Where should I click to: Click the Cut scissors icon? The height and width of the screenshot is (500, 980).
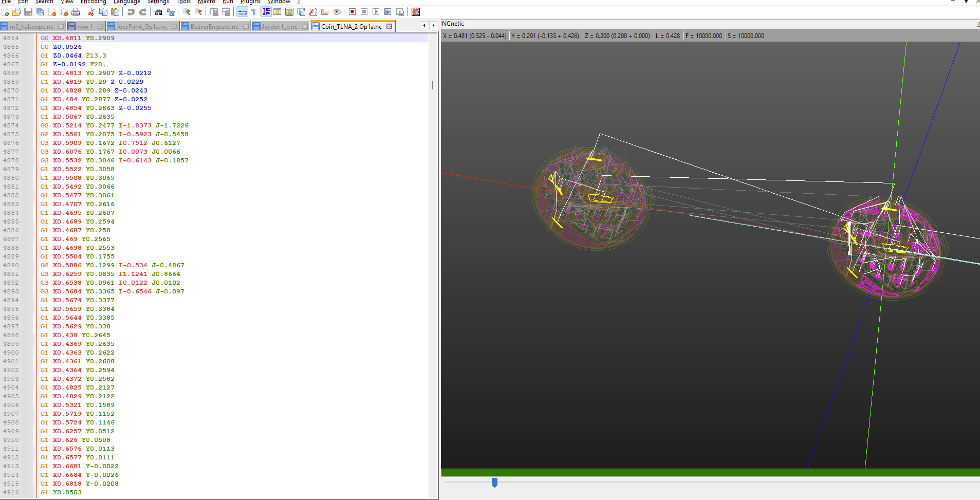91,12
